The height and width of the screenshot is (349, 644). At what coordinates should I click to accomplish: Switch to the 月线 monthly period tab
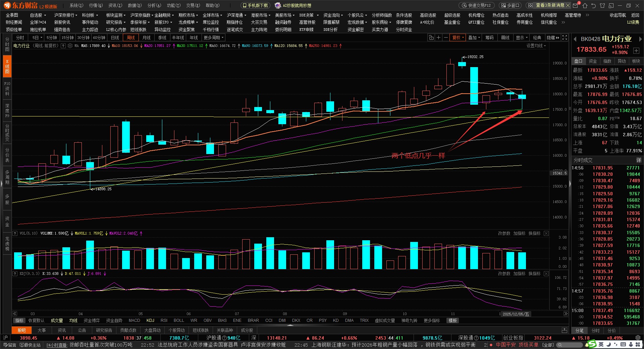click(146, 38)
